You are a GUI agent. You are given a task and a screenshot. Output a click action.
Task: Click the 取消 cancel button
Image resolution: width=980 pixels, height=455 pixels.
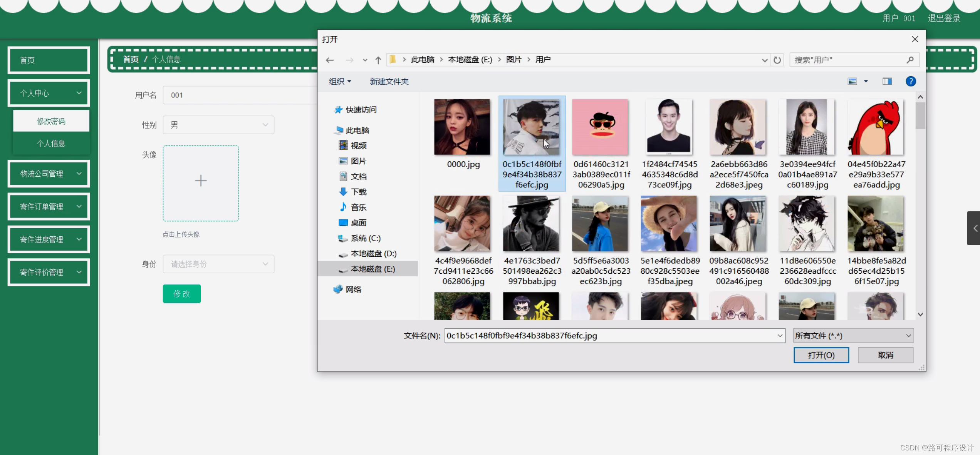click(x=885, y=355)
